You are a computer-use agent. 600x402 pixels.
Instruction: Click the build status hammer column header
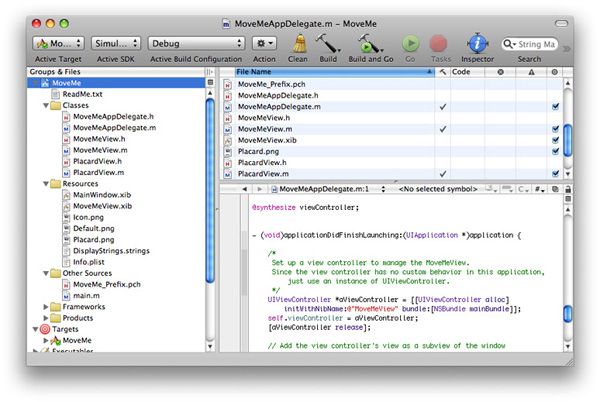click(x=443, y=72)
